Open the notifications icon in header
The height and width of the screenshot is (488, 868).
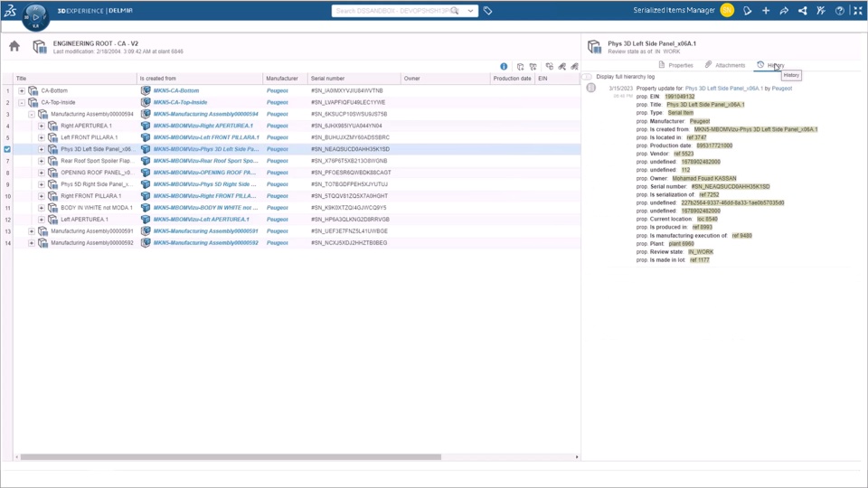[x=748, y=11]
